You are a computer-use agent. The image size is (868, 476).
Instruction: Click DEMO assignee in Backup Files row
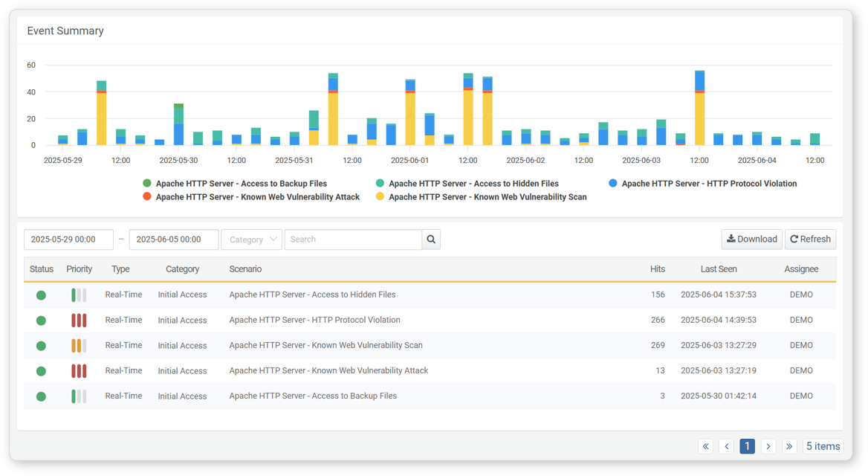click(x=801, y=396)
